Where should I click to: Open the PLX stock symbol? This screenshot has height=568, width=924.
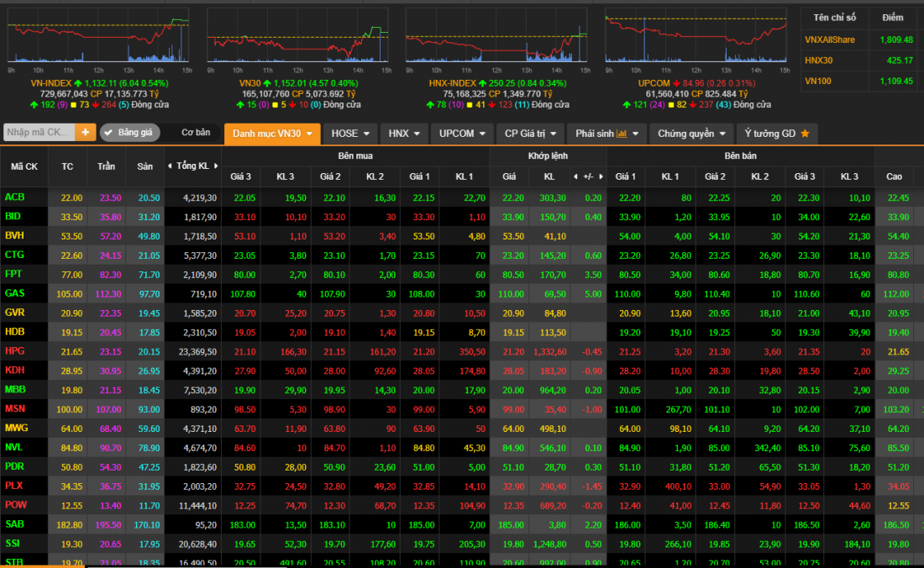pos(14,486)
